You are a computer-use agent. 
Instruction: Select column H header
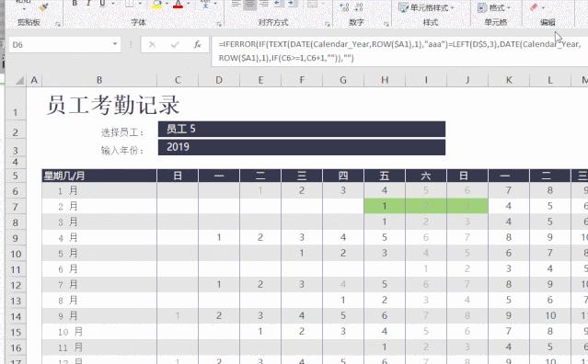coord(385,80)
